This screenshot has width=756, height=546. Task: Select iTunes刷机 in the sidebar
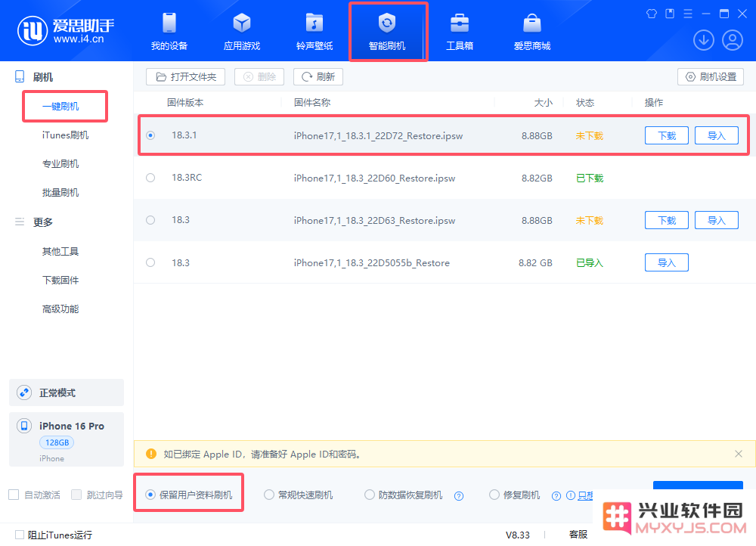[65, 135]
